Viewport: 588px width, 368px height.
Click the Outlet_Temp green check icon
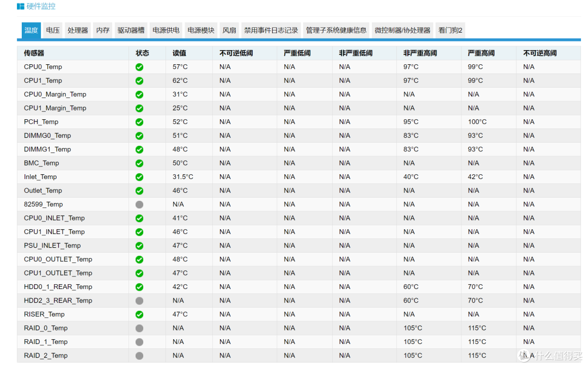tap(139, 190)
